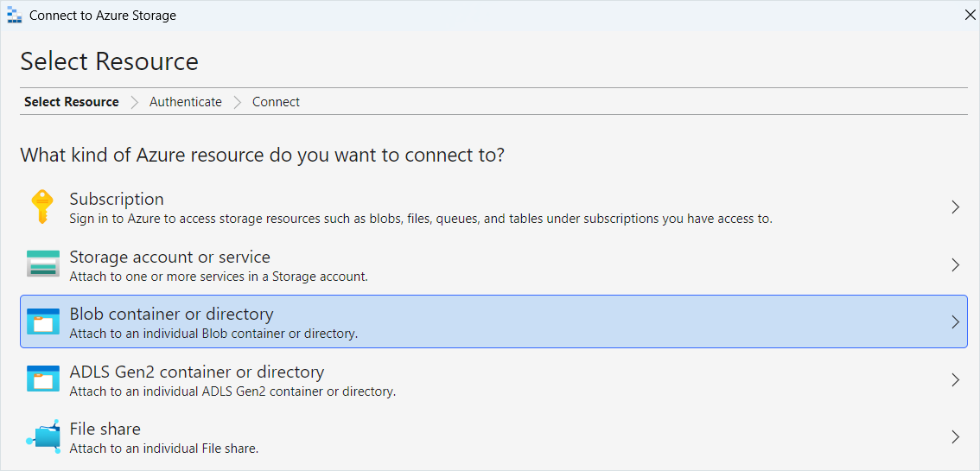Click the File share icon
Viewport: 980px width, 471px height.
point(43,436)
